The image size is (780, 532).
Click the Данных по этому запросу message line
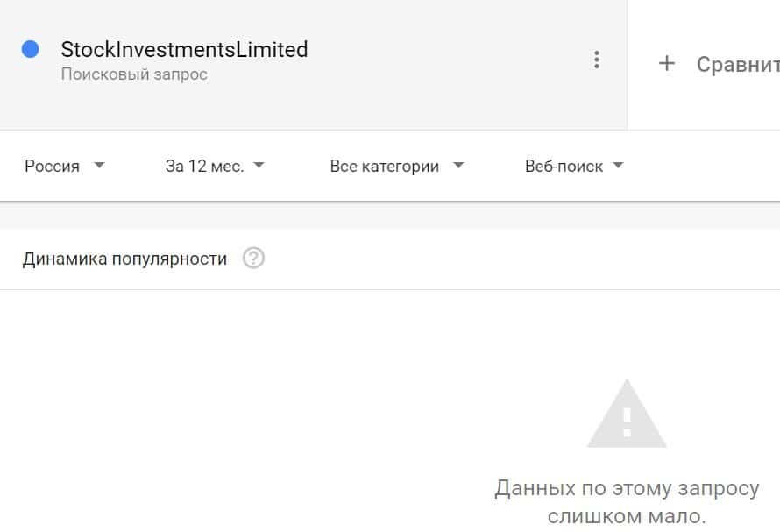tap(627, 488)
